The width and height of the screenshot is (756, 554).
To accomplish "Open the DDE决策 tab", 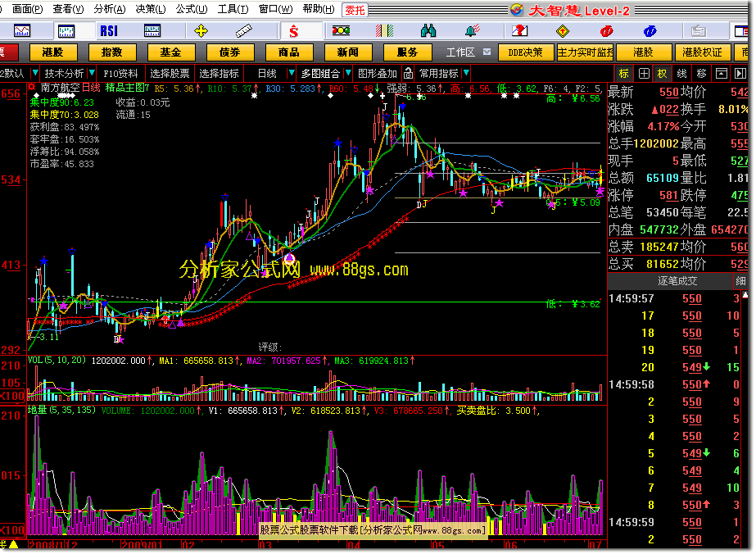I will (x=526, y=52).
